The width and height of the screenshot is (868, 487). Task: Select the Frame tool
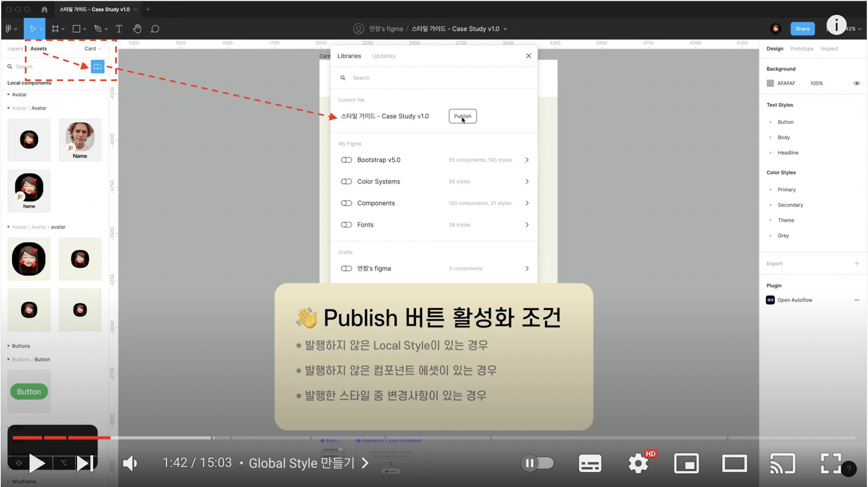point(55,28)
